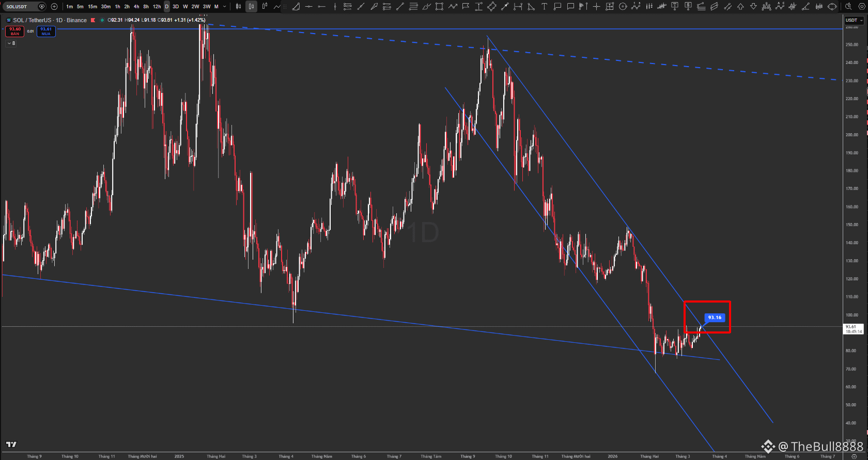Click the 93.16 price label callout
Viewport: 868px width, 460px height.
tap(715, 318)
